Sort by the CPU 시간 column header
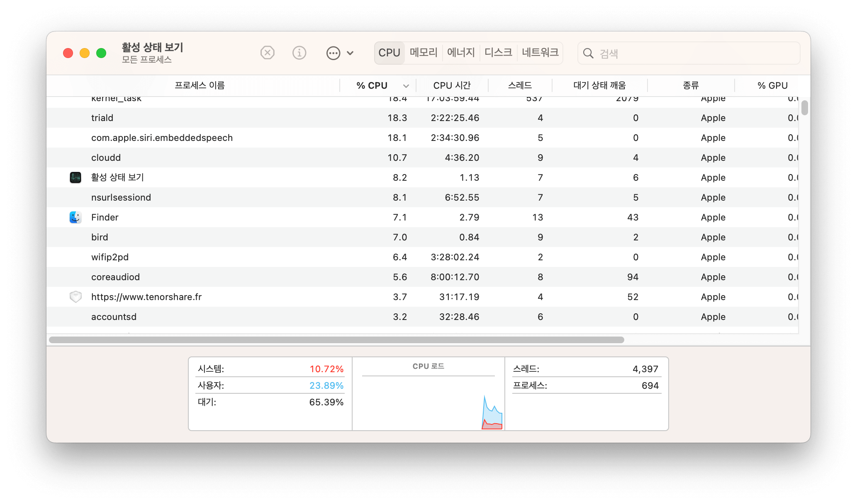 point(452,85)
